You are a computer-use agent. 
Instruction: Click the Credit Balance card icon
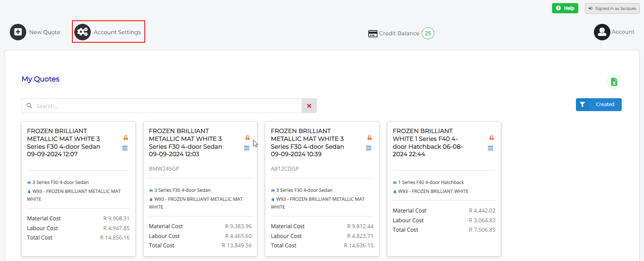372,34
